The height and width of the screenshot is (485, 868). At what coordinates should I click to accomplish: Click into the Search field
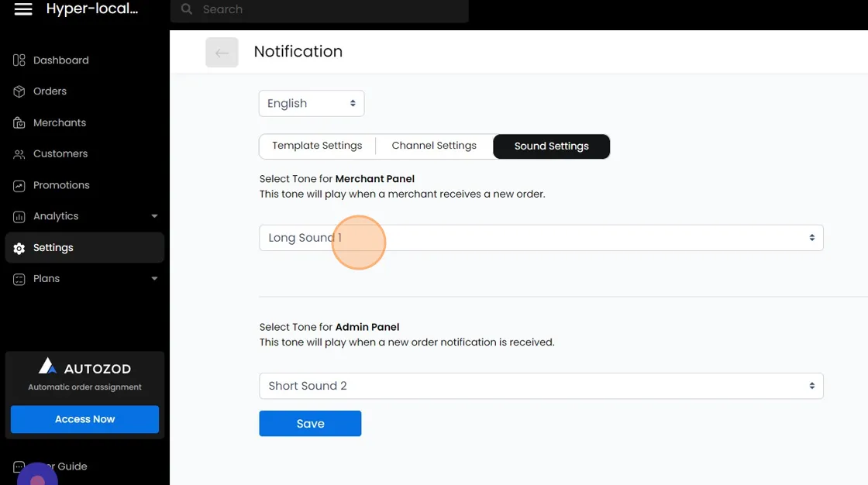pyautogui.click(x=319, y=9)
